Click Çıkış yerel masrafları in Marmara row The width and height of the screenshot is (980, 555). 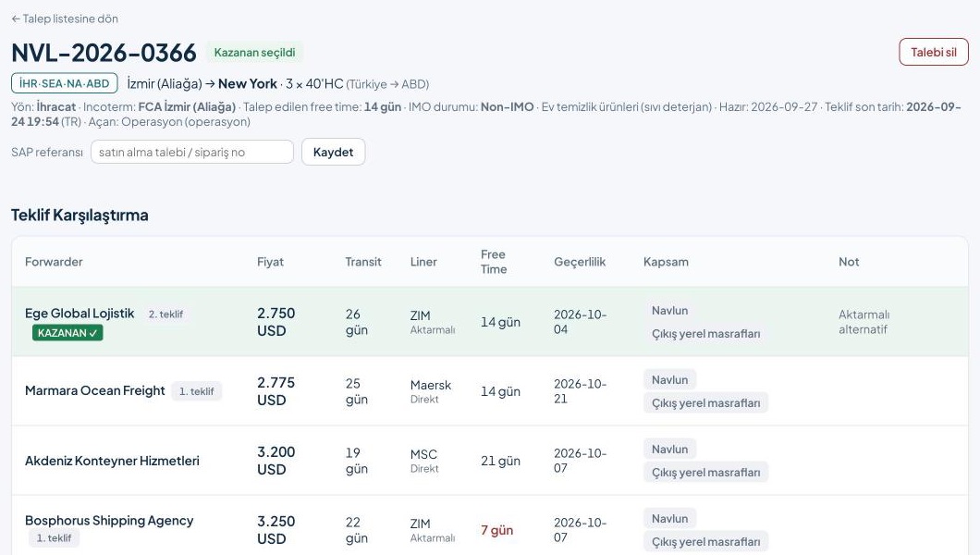(x=705, y=403)
